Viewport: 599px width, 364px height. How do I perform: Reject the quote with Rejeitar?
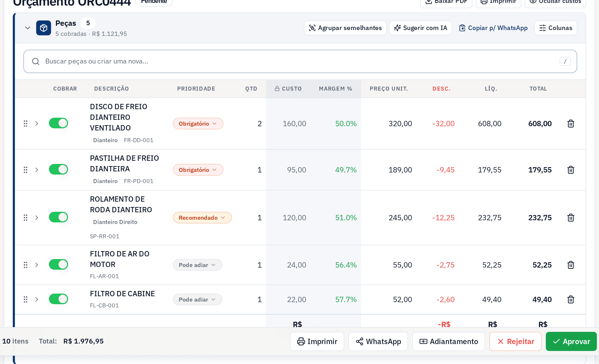(x=515, y=341)
